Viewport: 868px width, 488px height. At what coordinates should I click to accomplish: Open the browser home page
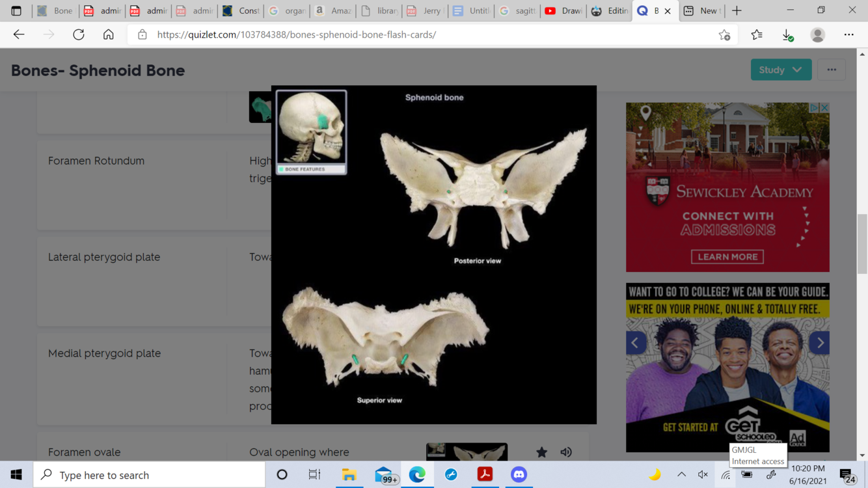tap(108, 34)
